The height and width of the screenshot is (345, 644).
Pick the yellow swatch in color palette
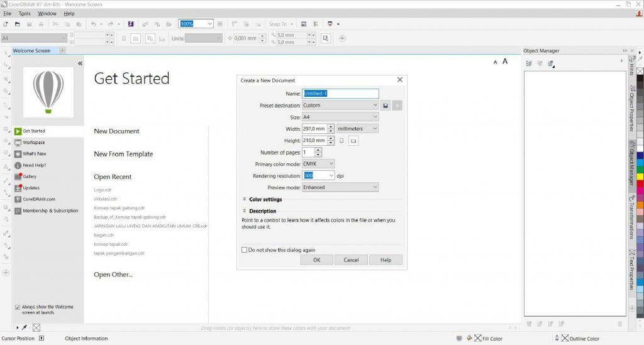640,177
